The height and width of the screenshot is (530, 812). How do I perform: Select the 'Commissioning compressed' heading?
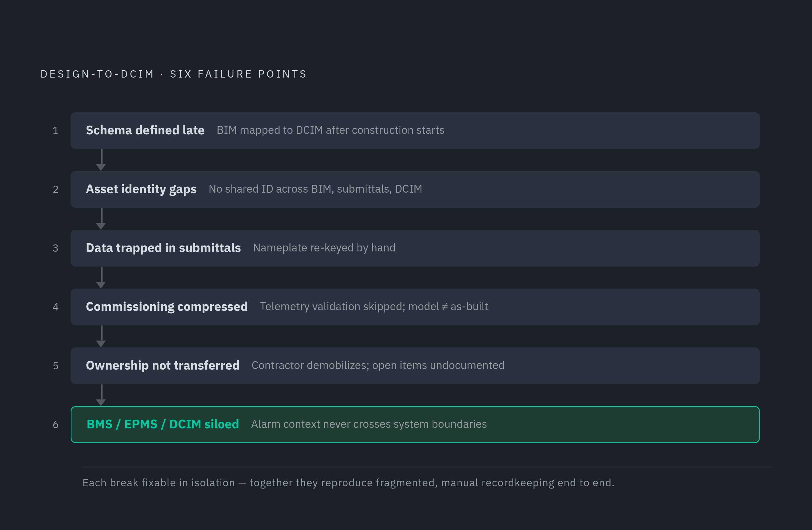[166, 307]
